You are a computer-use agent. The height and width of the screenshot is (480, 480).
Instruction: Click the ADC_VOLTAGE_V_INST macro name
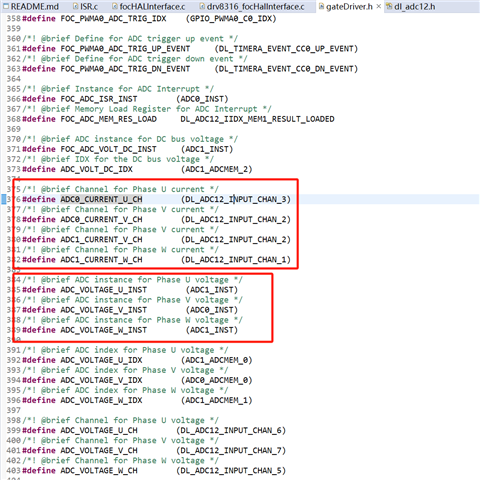pos(104,310)
